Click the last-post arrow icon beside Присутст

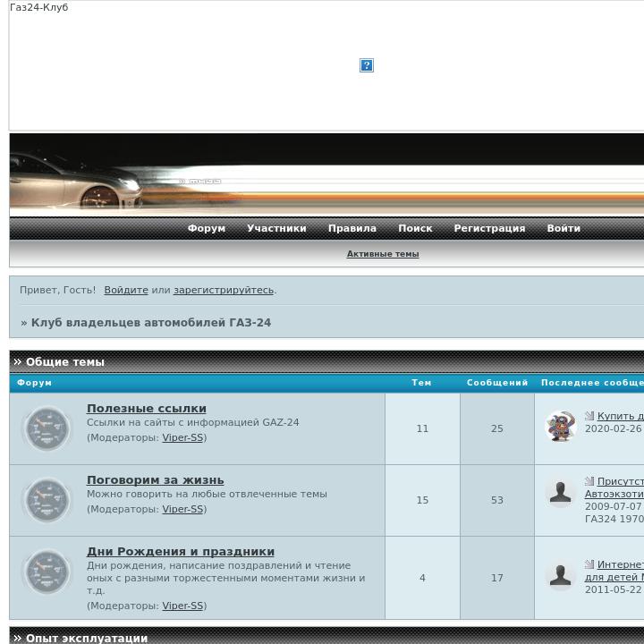click(589, 480)
